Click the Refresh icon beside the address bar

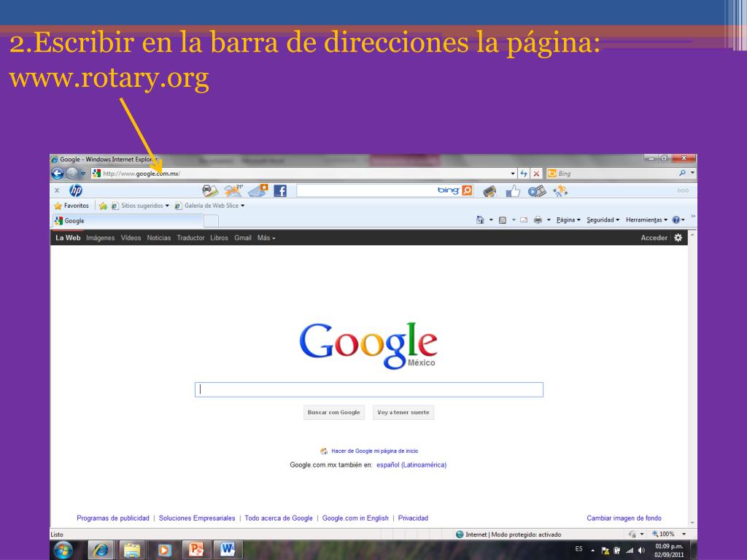pos(524,174)
